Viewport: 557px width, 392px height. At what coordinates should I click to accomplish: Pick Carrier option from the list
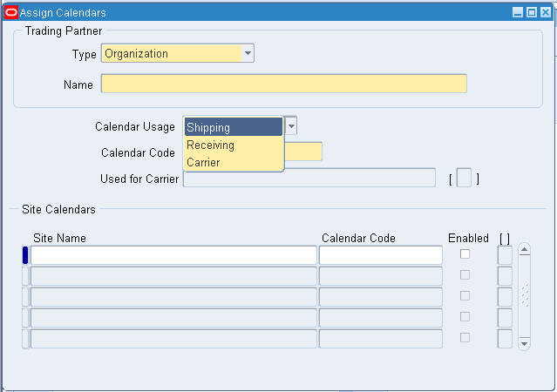233,162
